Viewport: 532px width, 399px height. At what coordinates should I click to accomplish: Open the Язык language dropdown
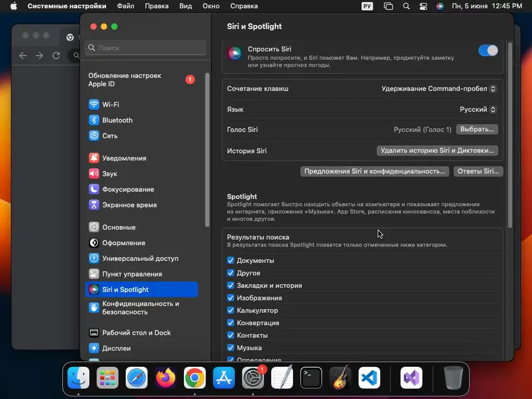click(478, 109)
